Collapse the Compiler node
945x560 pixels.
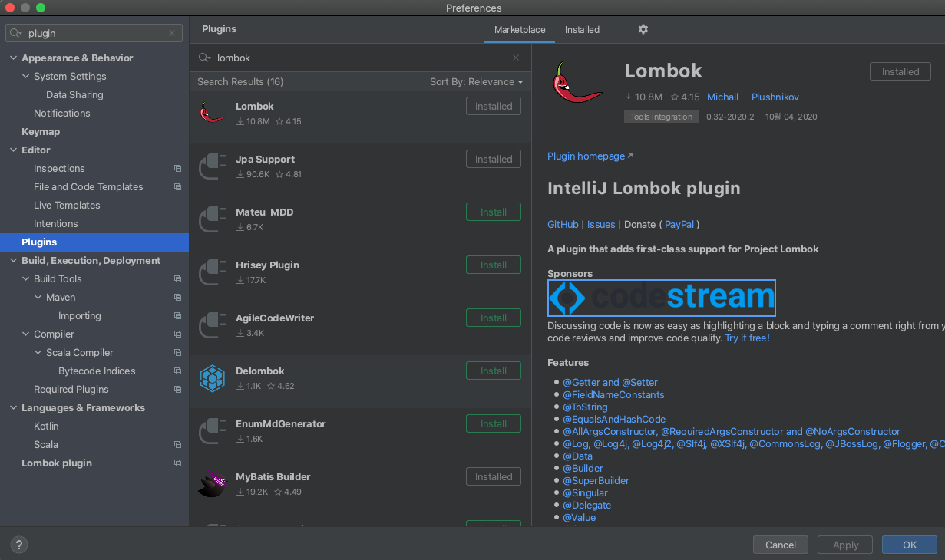pos(25,334)
